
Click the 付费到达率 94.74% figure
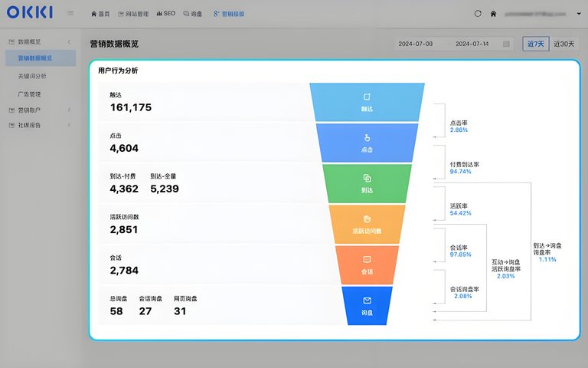pyautogui.click(x=460, y=172)
